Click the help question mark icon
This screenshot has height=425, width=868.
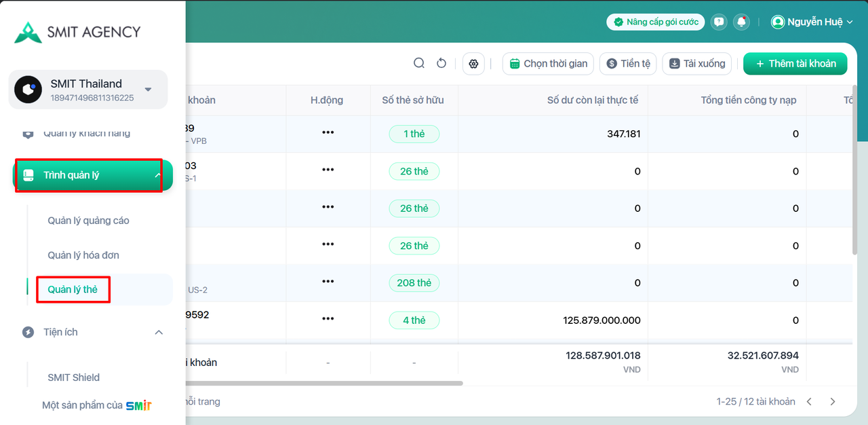(719, 22)
